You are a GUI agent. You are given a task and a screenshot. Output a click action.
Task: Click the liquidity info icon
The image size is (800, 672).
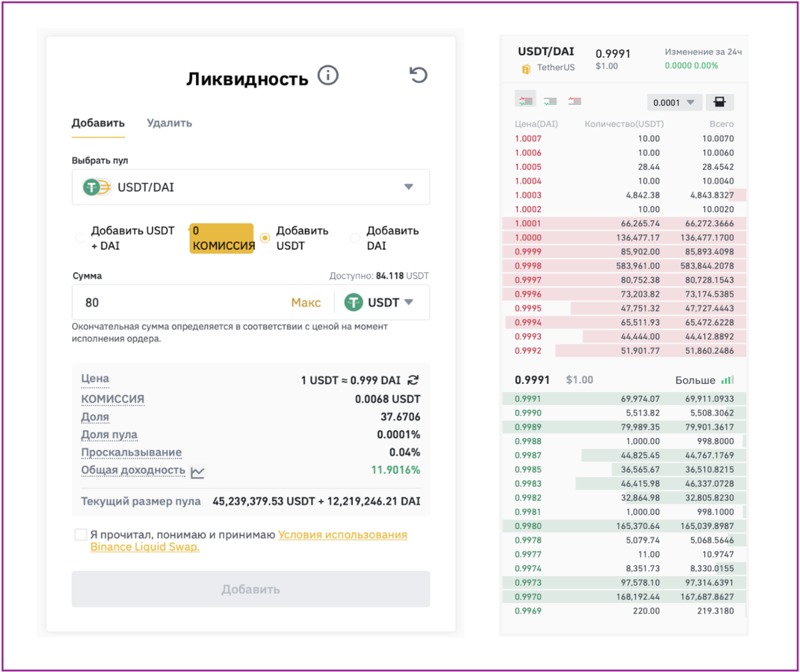click(x=327, y=75)
